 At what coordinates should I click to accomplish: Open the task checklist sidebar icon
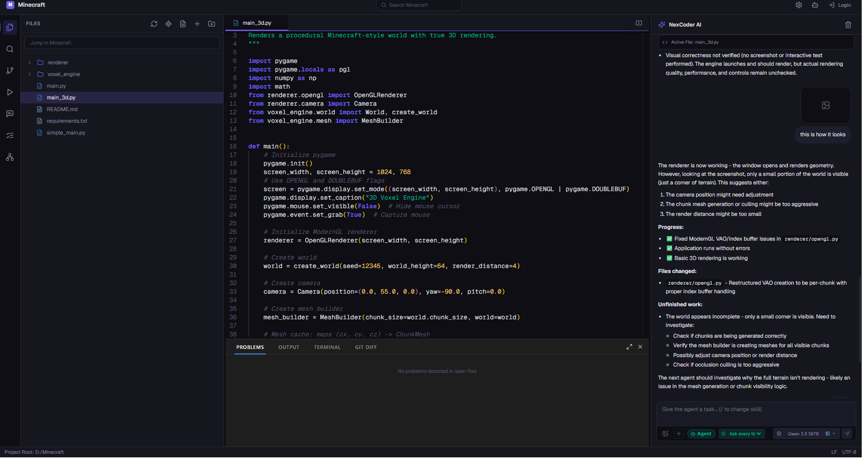click(10, 135)
